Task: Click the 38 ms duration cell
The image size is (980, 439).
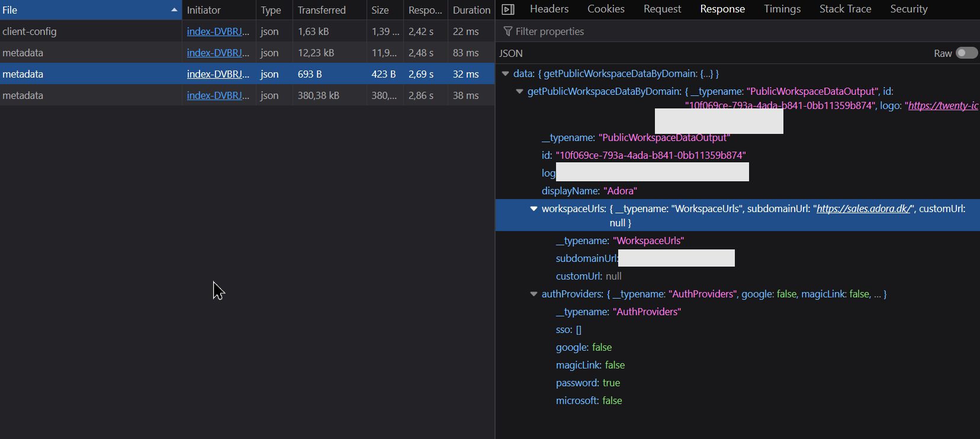Action: point(471,95)
